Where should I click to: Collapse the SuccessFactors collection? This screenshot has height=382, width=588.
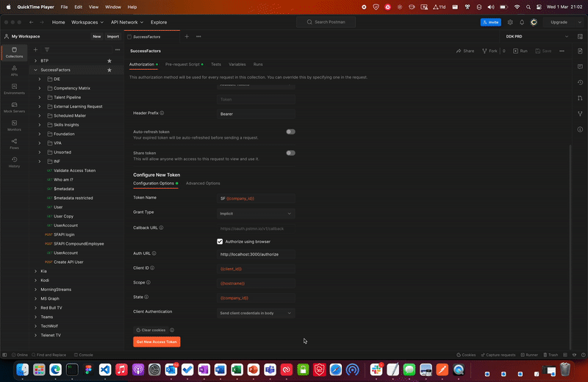(35, 70)
